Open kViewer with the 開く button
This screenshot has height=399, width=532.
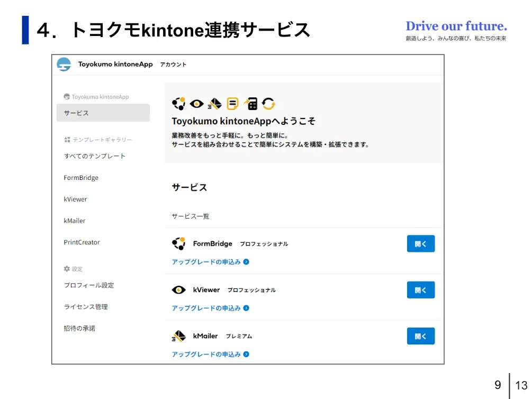click(421, 290)
